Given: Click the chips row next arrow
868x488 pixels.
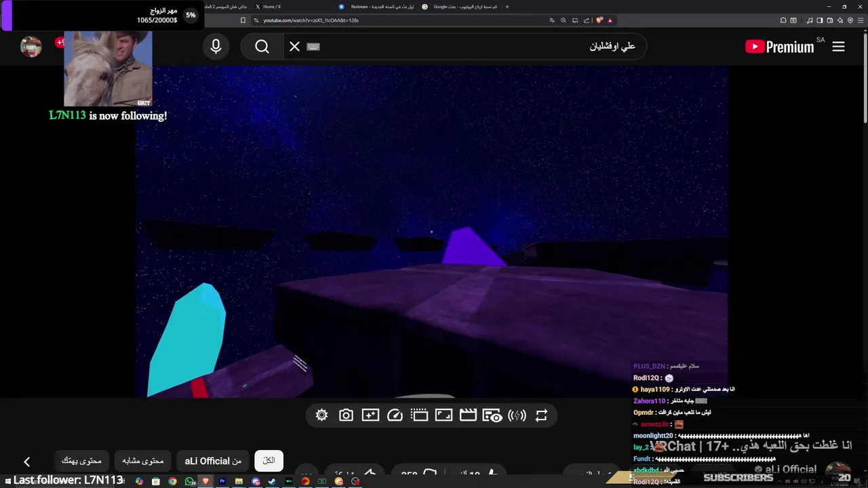Looking at the screenshot, I should (26, 462).
